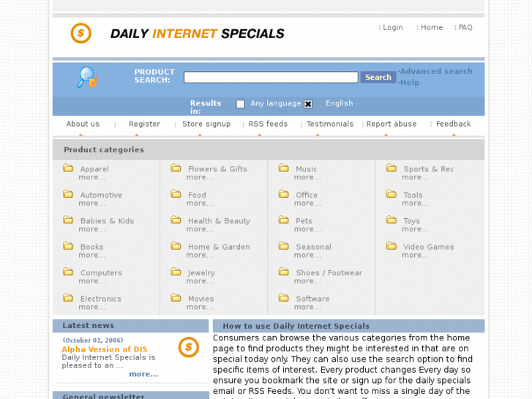Click the Pets folder icon
This screenshot has width=532, height=399.
pos(284,220)
